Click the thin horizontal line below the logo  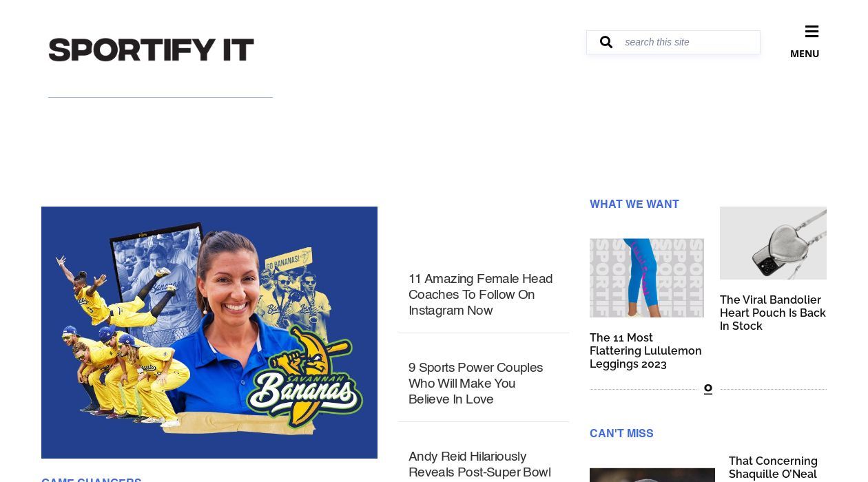point(161,97)
